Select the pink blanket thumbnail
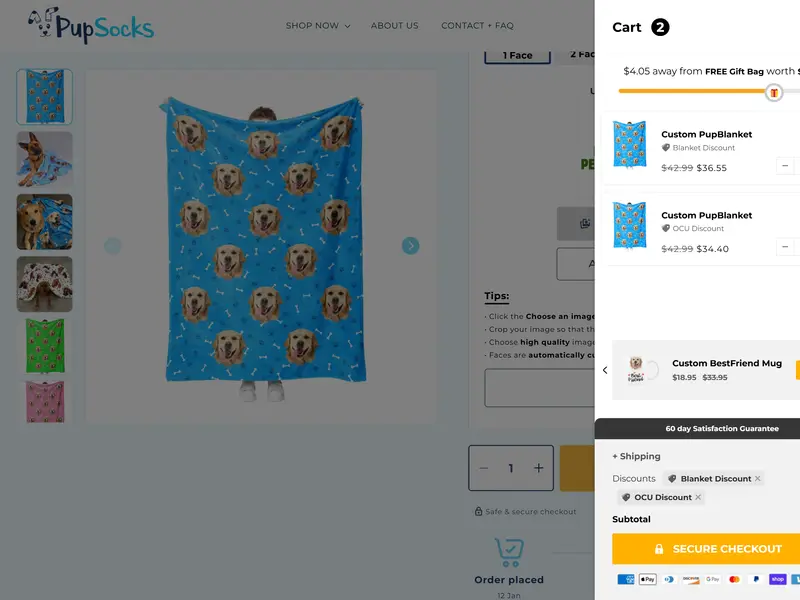The image size is (800, 600). [44, 402]
